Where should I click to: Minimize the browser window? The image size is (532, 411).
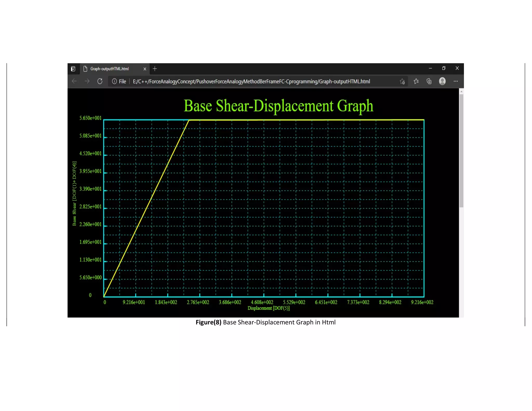tap(430, 68)
